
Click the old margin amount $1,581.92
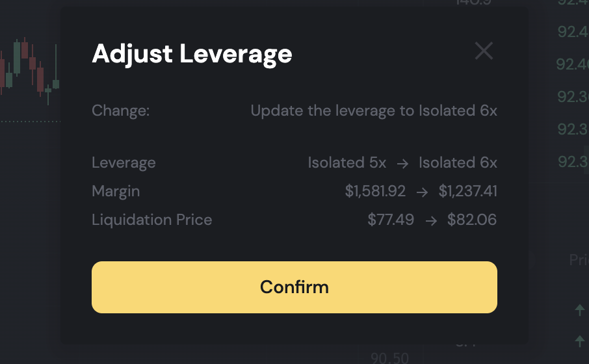coord(375,191)
